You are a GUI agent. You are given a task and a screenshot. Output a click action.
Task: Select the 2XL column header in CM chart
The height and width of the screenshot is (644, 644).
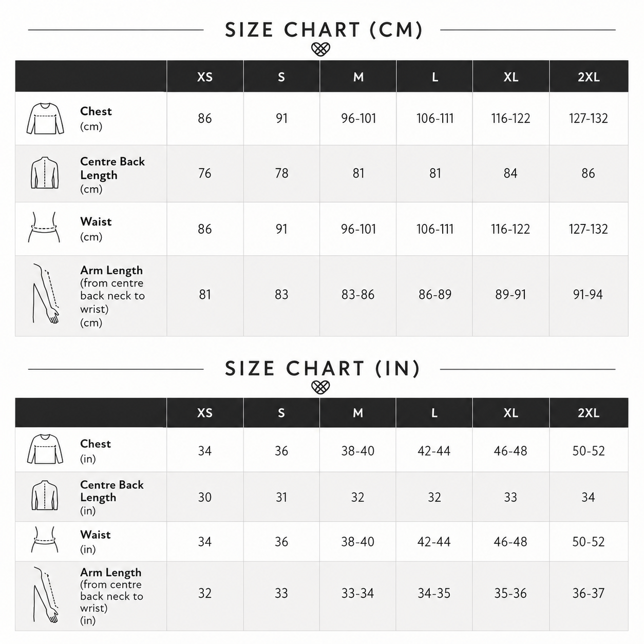tap(589, 77)
